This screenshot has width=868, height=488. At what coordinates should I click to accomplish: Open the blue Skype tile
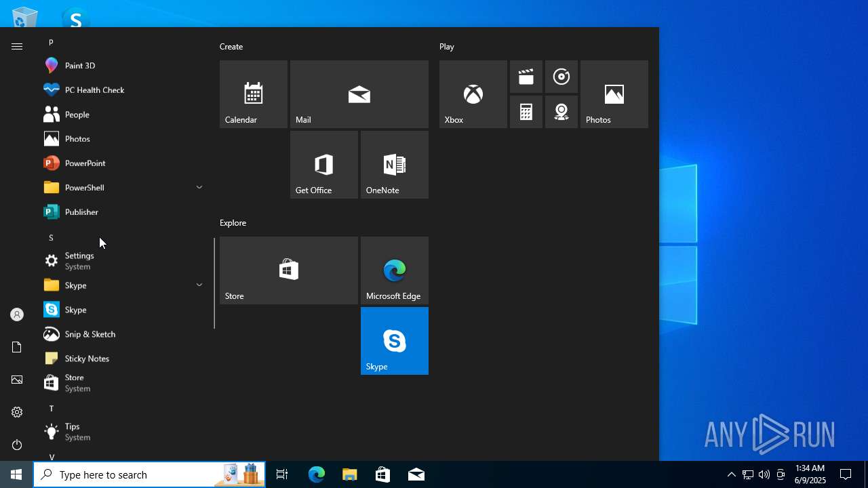pos(395,341)
